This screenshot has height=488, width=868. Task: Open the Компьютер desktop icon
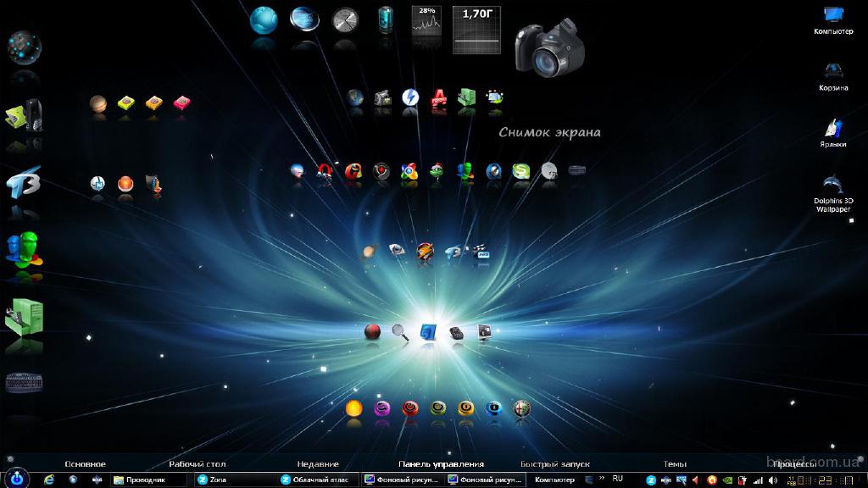click(x=832, y=15)
